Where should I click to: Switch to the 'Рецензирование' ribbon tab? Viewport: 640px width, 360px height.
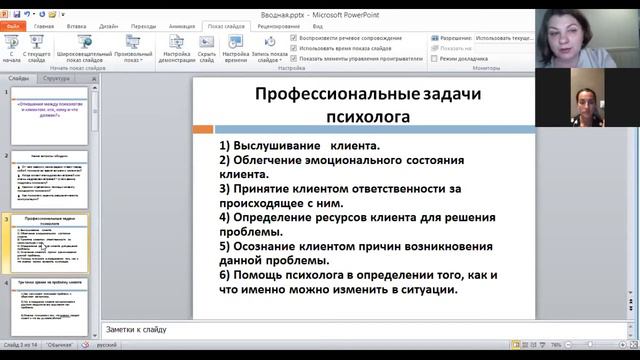tap(278, 26)
